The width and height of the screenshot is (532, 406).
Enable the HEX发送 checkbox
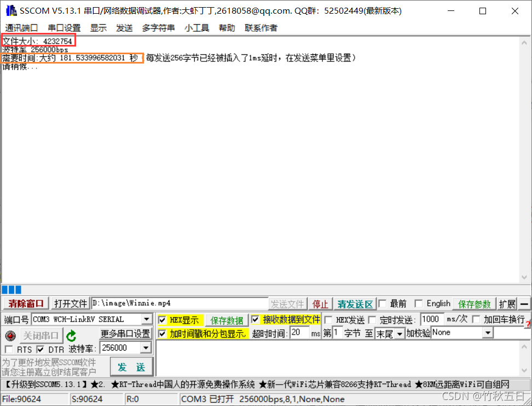[328, 320]
